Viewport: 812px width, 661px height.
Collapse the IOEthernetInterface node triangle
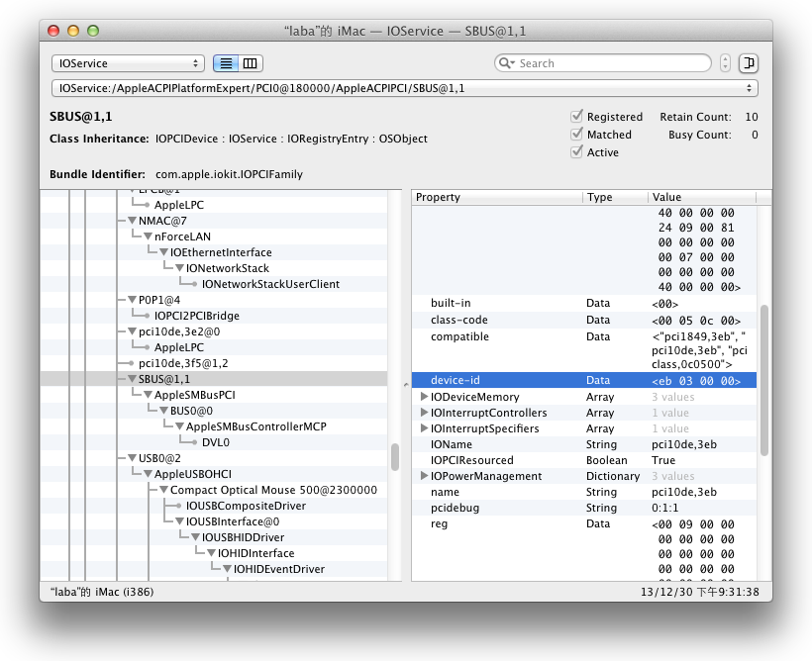pos(163,252)
